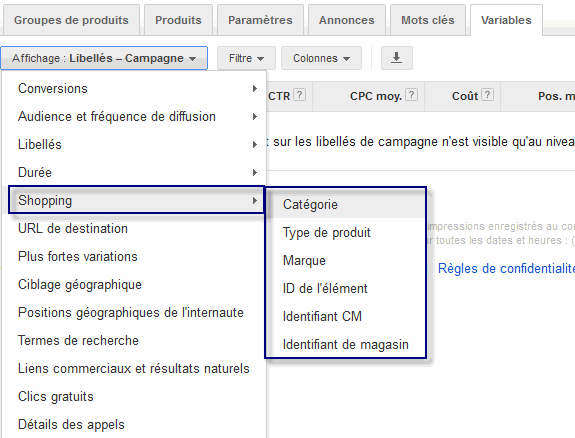This screenshot has width=575, height=438.
Task: Open the Filtre dropdown
Action: pyautogui.click(x=246, y=58)
